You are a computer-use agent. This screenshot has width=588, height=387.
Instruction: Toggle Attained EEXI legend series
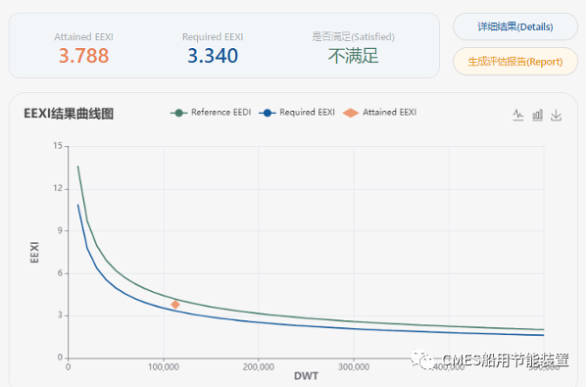(379, 112)
